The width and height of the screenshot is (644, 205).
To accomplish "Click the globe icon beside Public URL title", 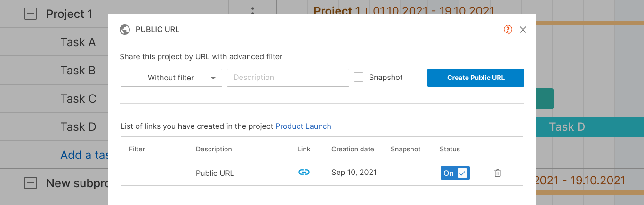I will point(125,30).
